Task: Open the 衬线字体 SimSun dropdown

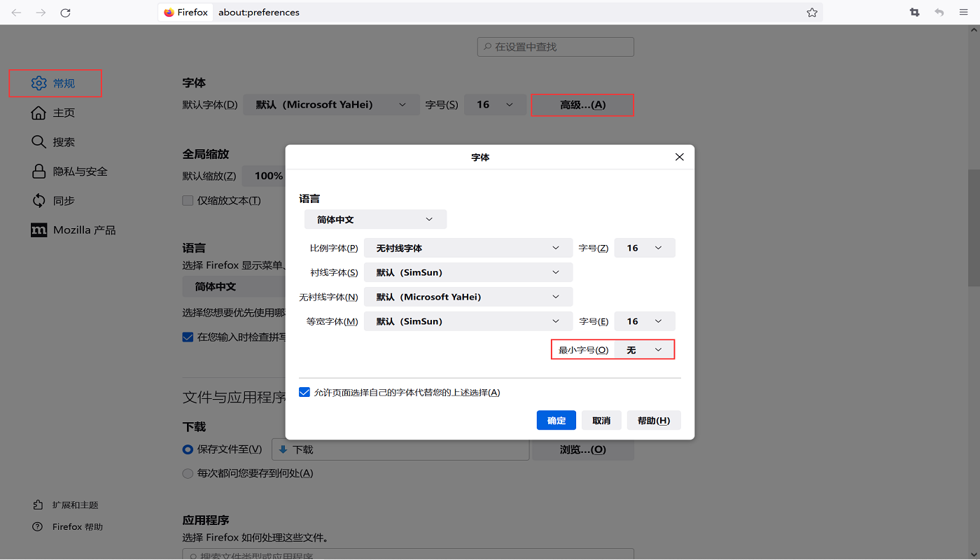Action: point(468,272)
